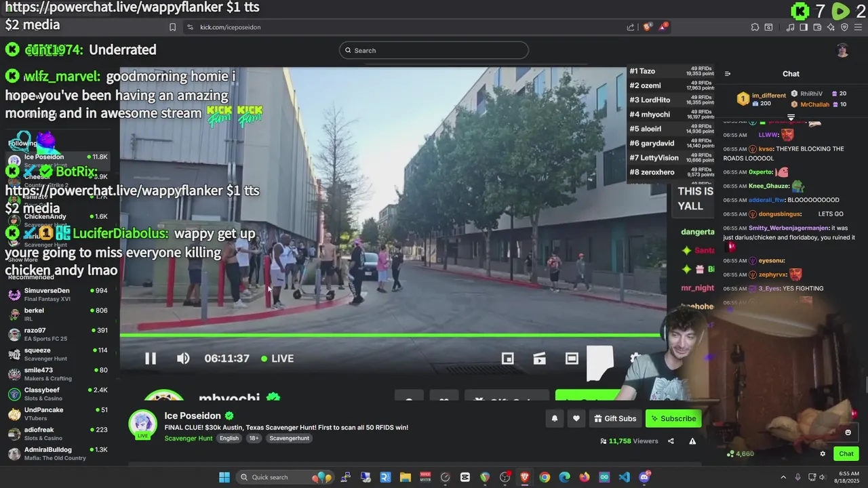
Task: Focus the Kick search field
Action: (434, 50)
